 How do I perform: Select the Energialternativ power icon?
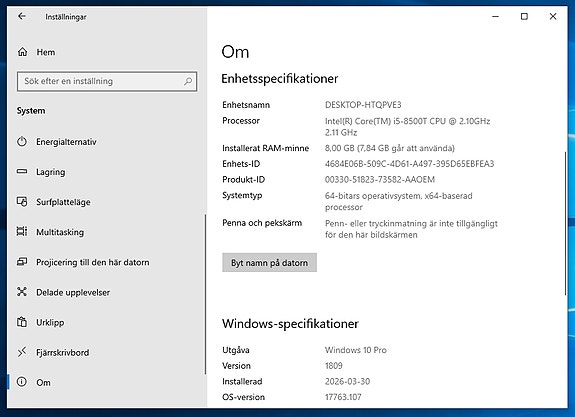tap(22, 142)
